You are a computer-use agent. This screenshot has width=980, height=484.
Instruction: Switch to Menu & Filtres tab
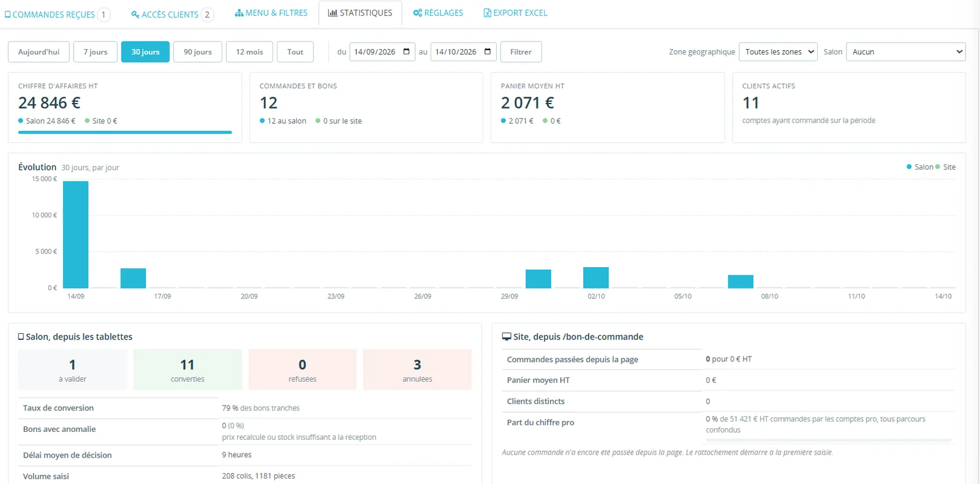pyautogui.click(x=271, y=13)
